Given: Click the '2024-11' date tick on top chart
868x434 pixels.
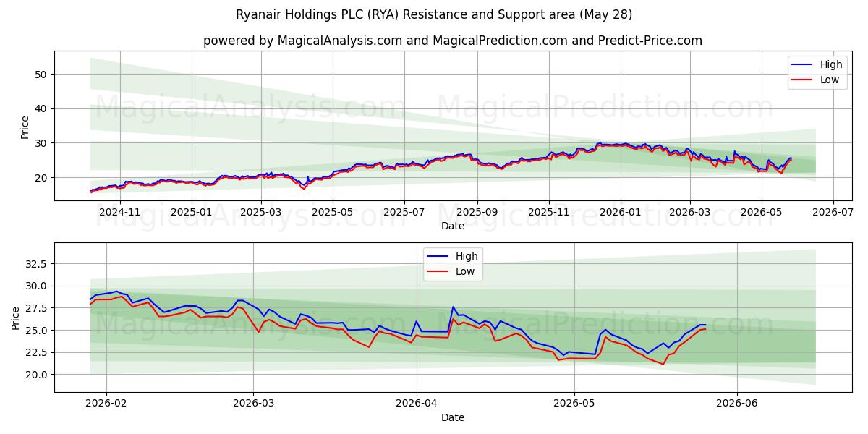Looking at the screenshot, I should [x=119, y=212].
